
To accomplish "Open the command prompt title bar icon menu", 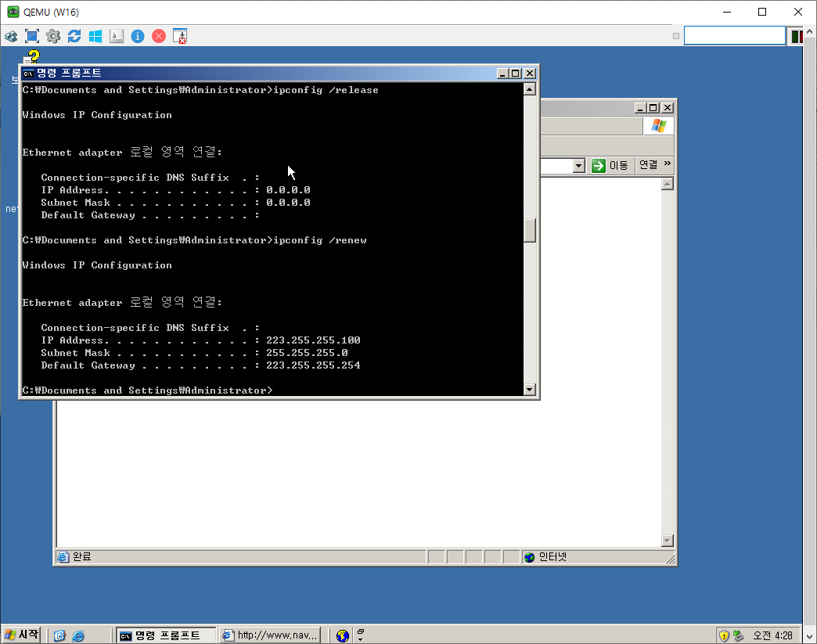I will pyautogui.click(x=28, y=74).
